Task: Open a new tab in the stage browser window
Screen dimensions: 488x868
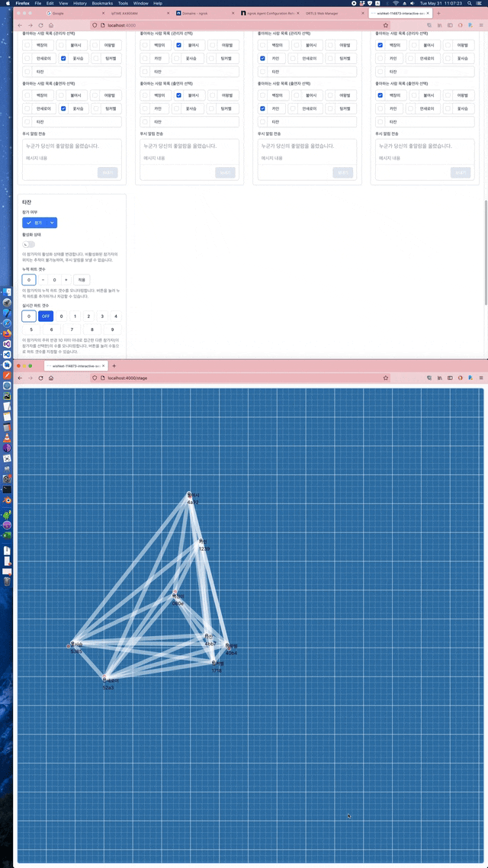Action: tap(114, 366)
